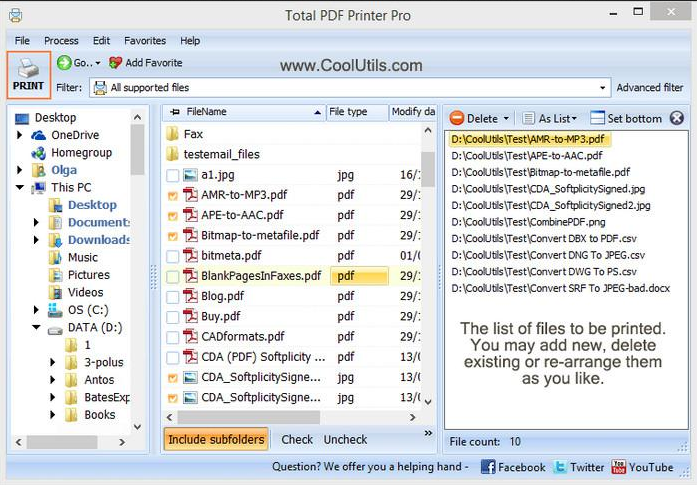Open the Favorites menu

pyautogui.click(x=145, y=40)
